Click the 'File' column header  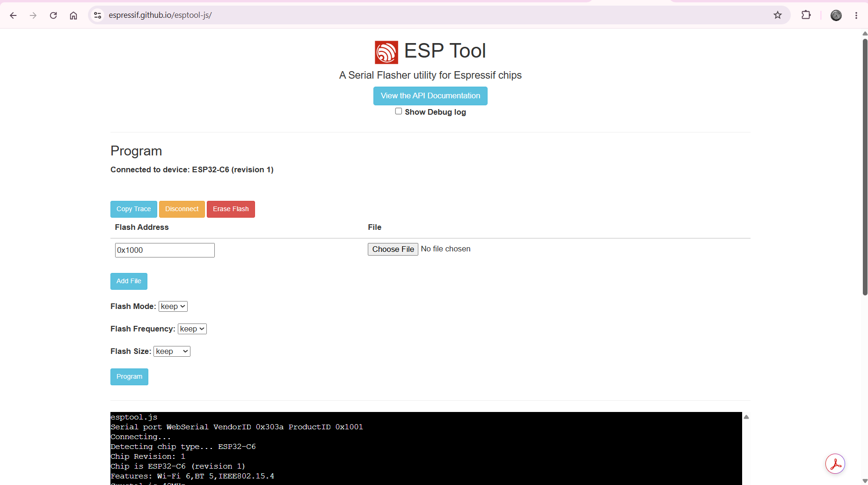[x=374, y=227]
